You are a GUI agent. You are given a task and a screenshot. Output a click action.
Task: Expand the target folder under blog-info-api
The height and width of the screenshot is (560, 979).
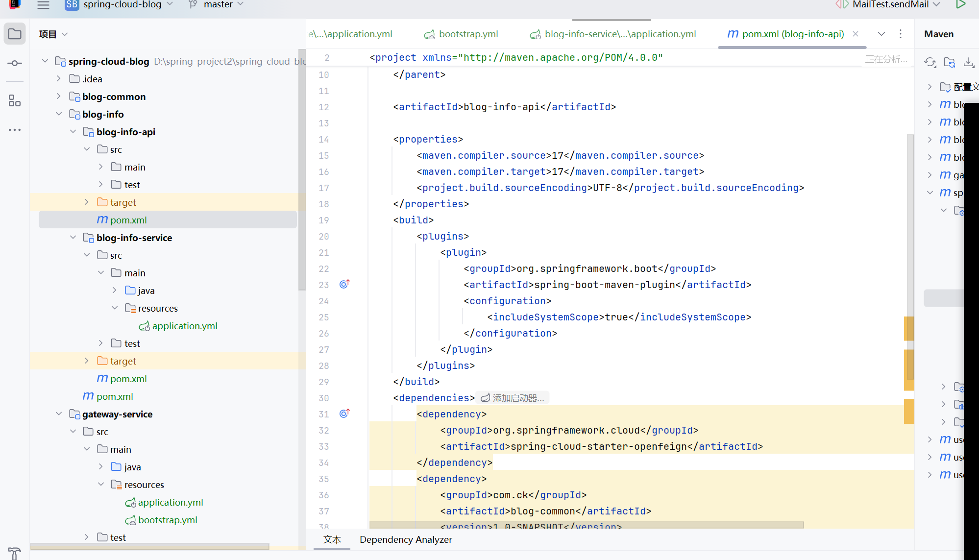pyautogui.click(x=87, y=202)
